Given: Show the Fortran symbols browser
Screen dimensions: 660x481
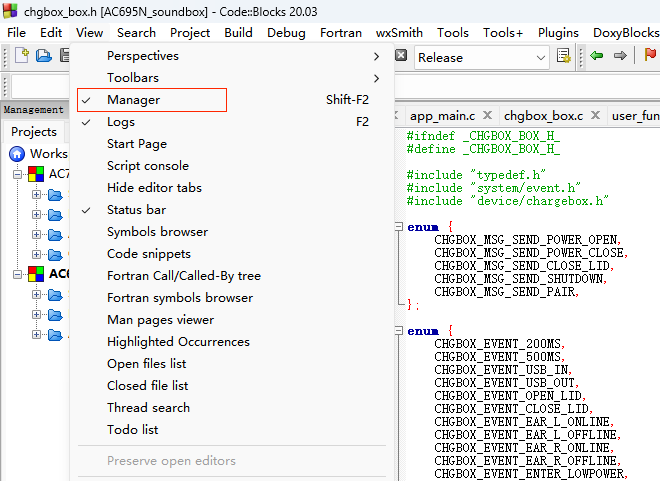Looking at the screenshot, I should click(x=232, y=298).
